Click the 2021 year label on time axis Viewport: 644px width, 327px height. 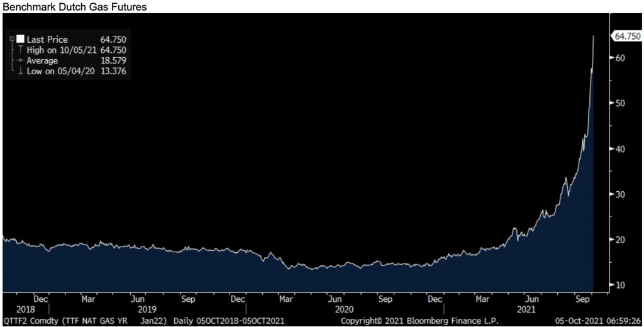(526, 309)
